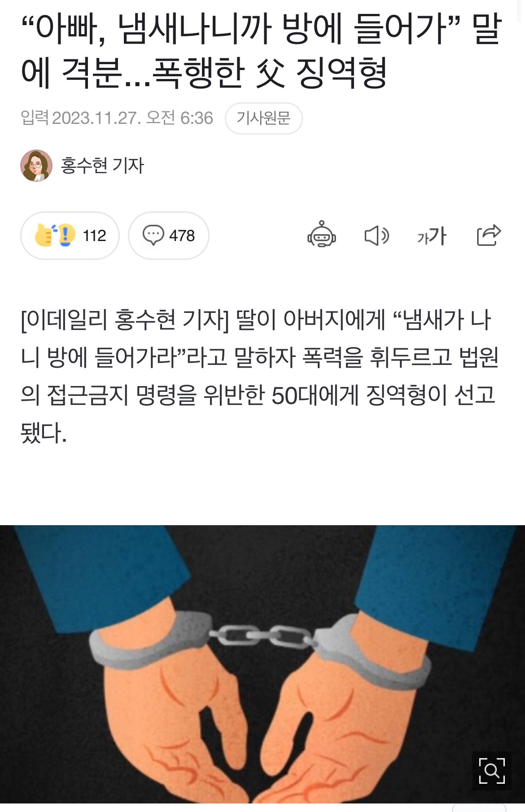The height and width of the screenshot is (812, 525).
Task: Tap the 112 reactions count
Action: [x=94, y=236]
